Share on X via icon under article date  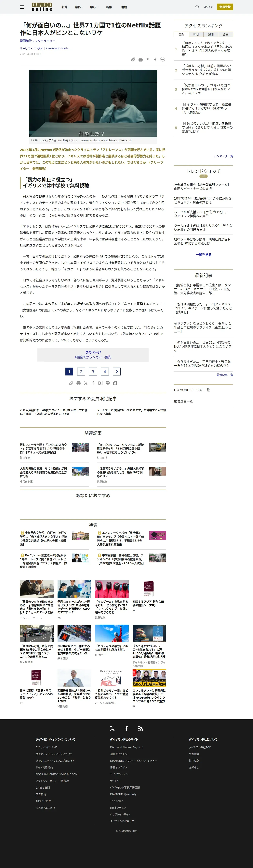click(148, 60)
